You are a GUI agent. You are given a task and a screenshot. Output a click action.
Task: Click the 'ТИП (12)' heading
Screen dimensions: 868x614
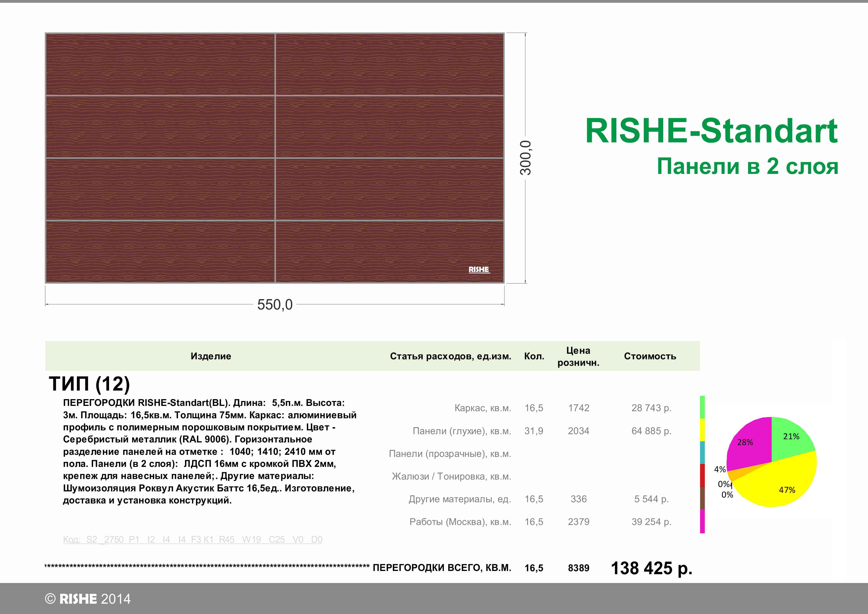tap(89, 384)
